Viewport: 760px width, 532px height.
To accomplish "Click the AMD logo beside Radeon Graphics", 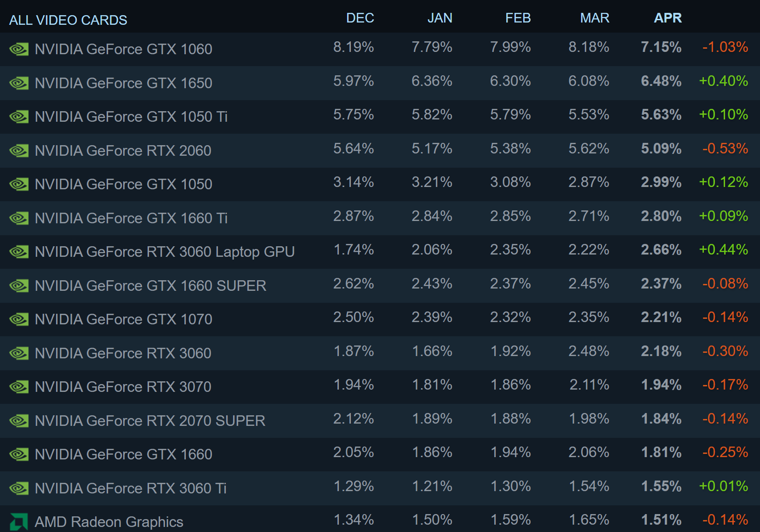I will 19,522.
